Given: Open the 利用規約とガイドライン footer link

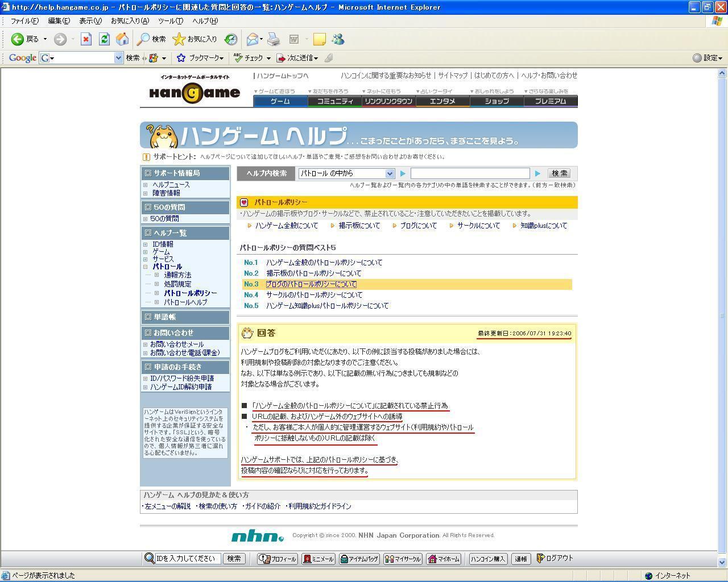Looking at the screenshot, I should pyautogui.click(x=320, y=506).
